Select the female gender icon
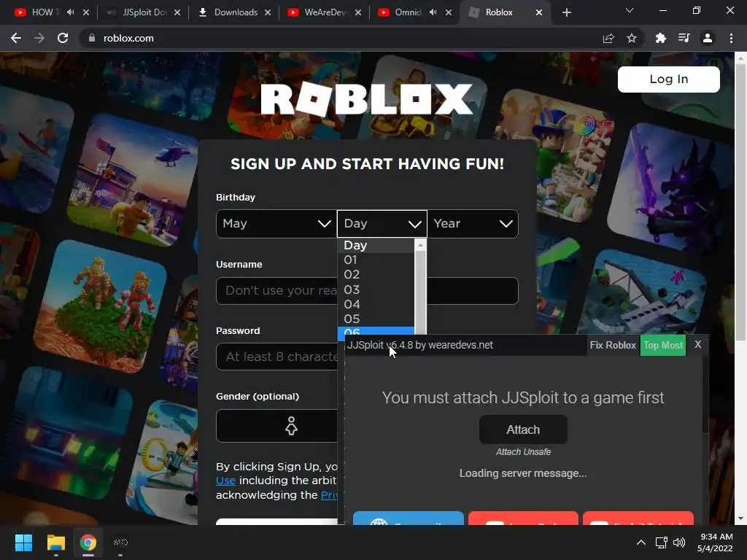This screenshot has width=747, height=560. pyautogui.click(x=291, y=426)
